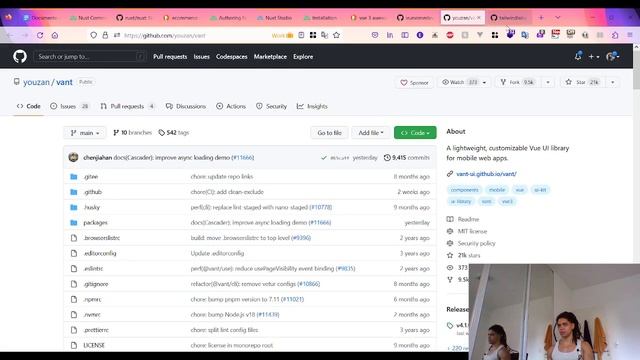Open the browser hamburger menu
The width and height of the screenshot is (640, 360).
[x=630, y=36]
